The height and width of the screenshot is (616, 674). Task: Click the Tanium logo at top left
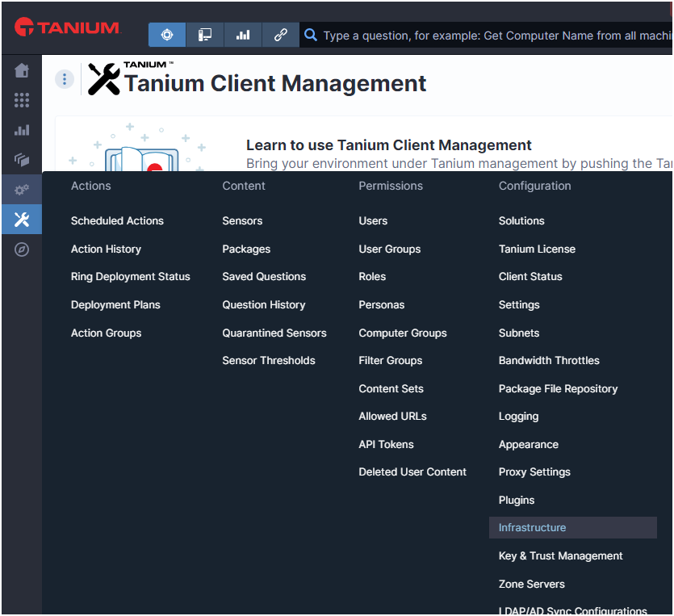(x=67, y=28)
